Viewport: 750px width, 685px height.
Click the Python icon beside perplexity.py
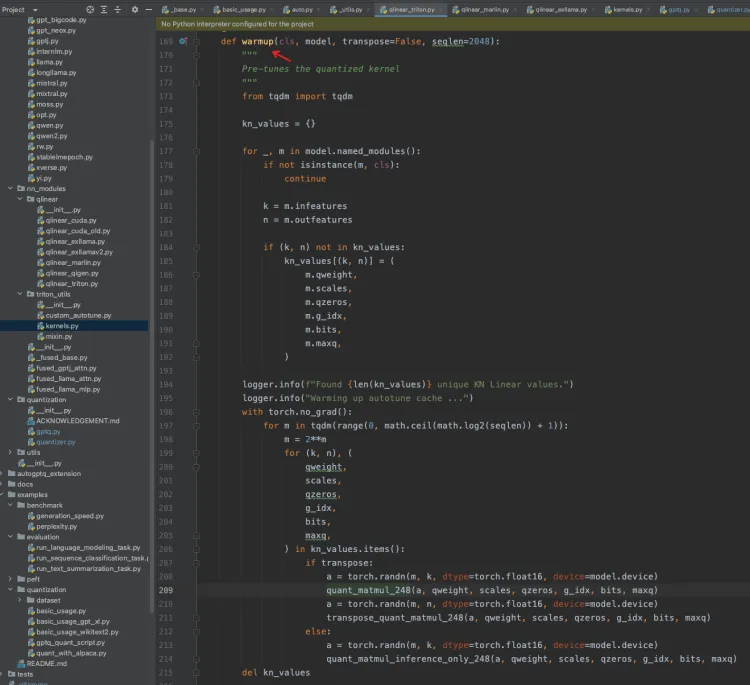[30, 526]
